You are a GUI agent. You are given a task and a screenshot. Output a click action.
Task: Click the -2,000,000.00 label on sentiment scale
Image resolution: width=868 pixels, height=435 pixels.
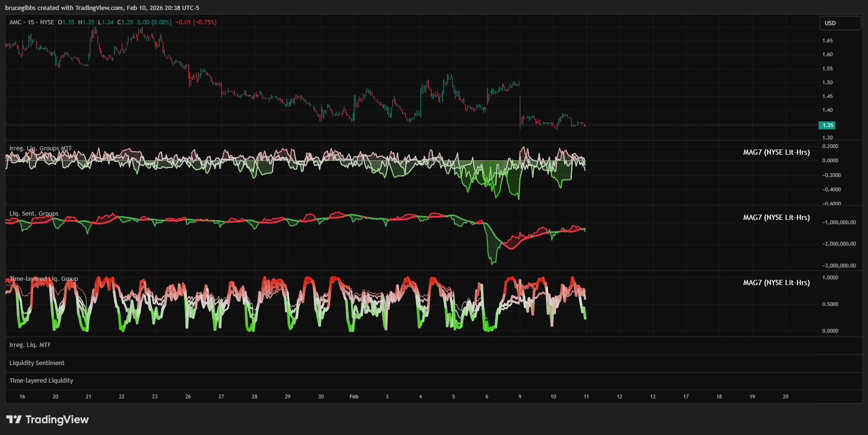839,244
